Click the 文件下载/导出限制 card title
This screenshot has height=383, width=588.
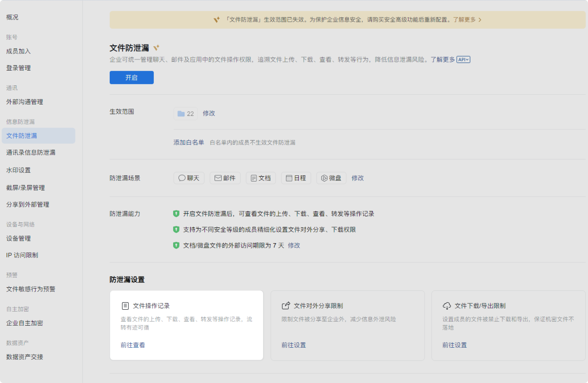point(480,306)
